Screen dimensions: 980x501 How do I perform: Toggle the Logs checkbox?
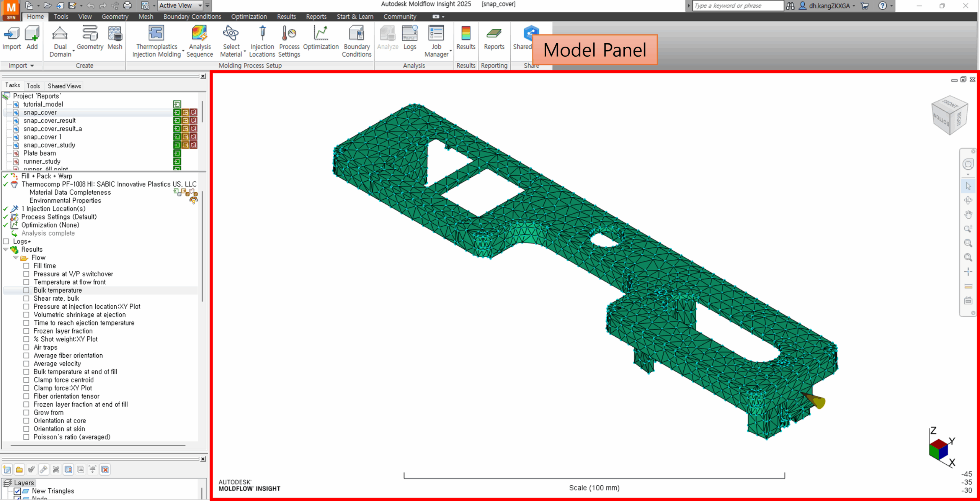pos(6,241)
